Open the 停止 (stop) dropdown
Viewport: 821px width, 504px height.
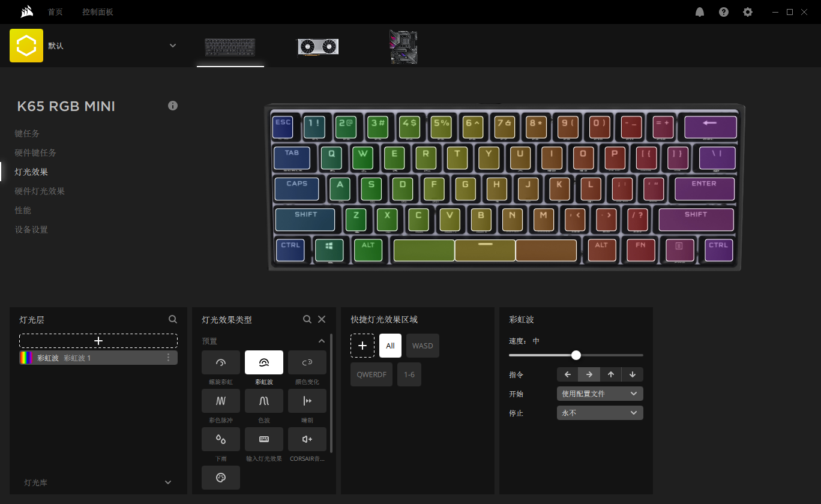tap(600, 413)
